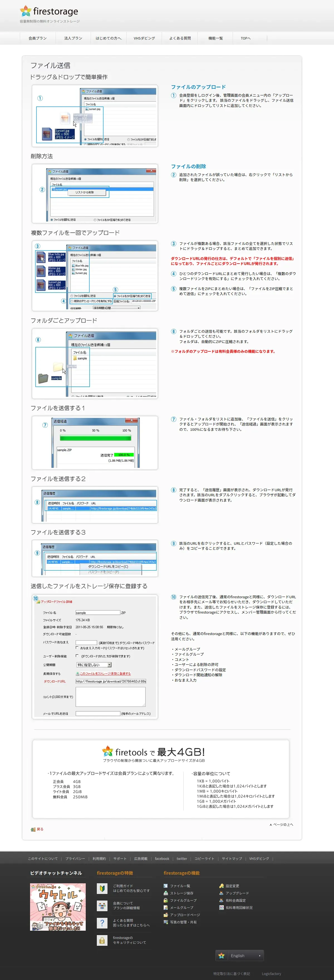Click the firestorageの機能 footer heading
Viewport: 334px width, 980px height.
click(x=182, y=873)
